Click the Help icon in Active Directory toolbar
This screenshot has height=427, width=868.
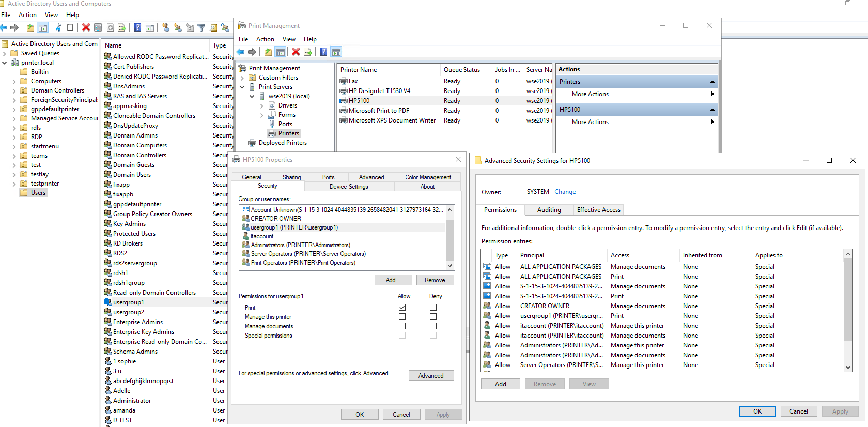click(137, 27)
